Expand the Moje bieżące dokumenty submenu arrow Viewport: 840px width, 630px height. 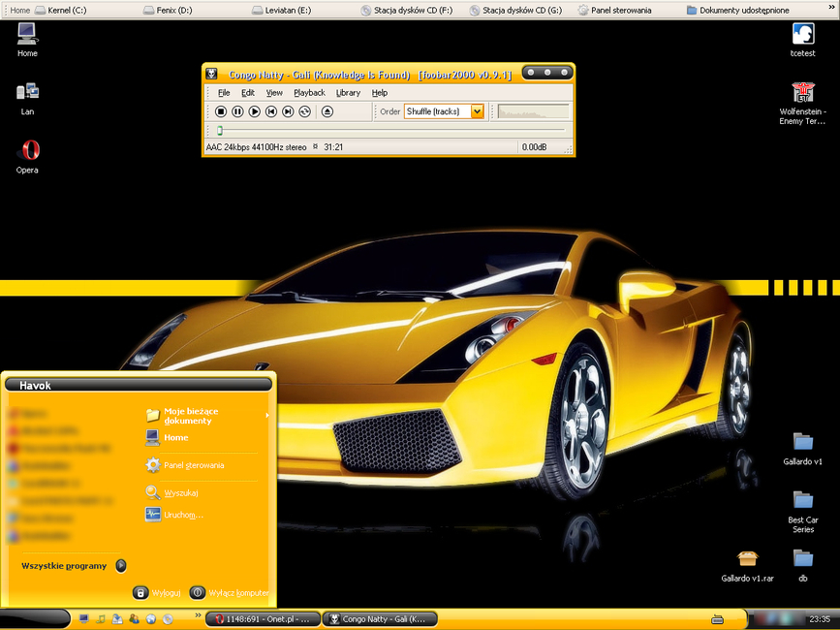tap(266, 415)
